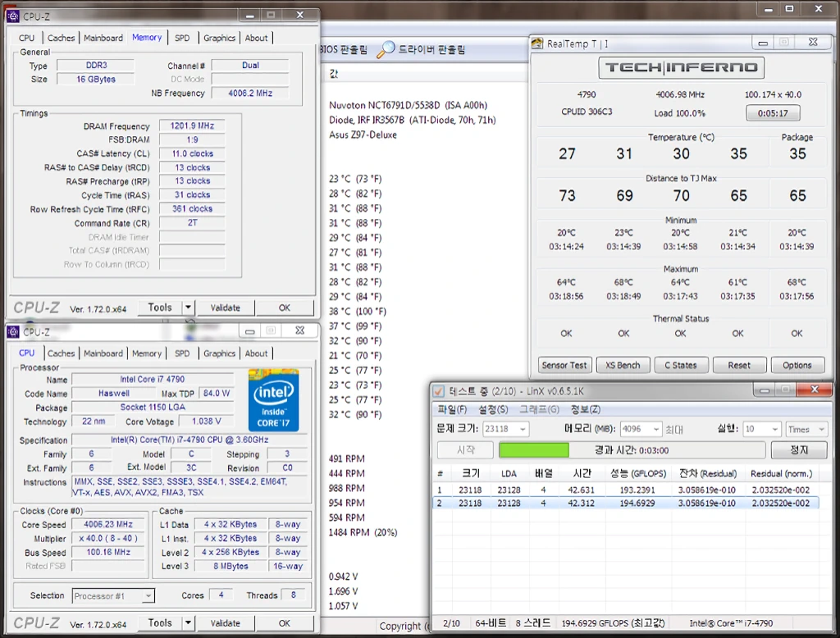Open the LinX 설정(S) menu
Viewport: 840px width, 638px height.
(x=493, y=410)
